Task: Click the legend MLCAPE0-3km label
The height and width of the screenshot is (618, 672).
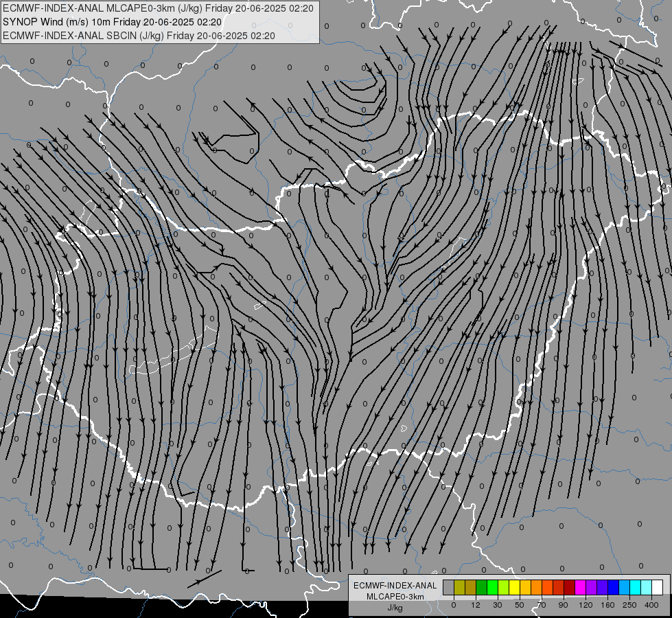Action: (x=395, y=597)
